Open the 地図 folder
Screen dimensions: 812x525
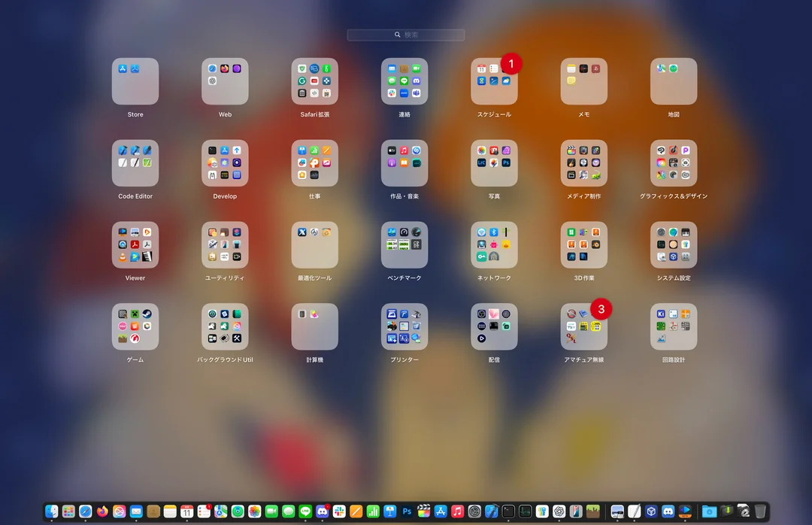point(674,81)
